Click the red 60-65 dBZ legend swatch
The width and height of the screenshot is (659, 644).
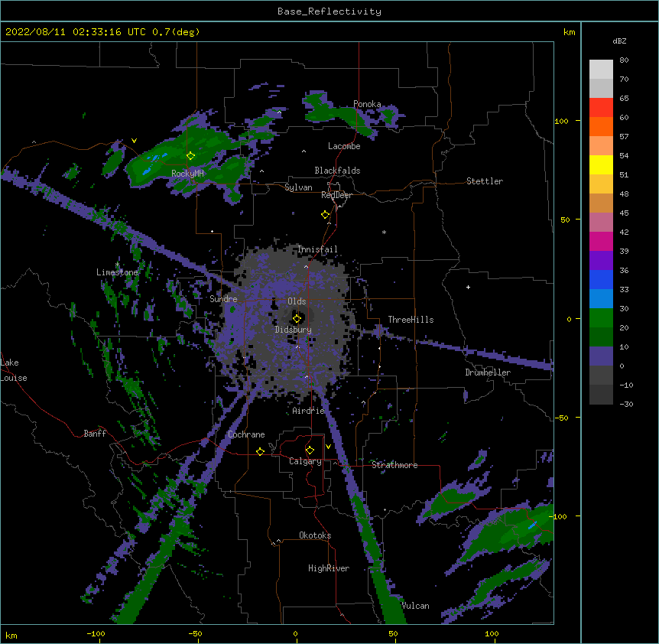[601, 108]
